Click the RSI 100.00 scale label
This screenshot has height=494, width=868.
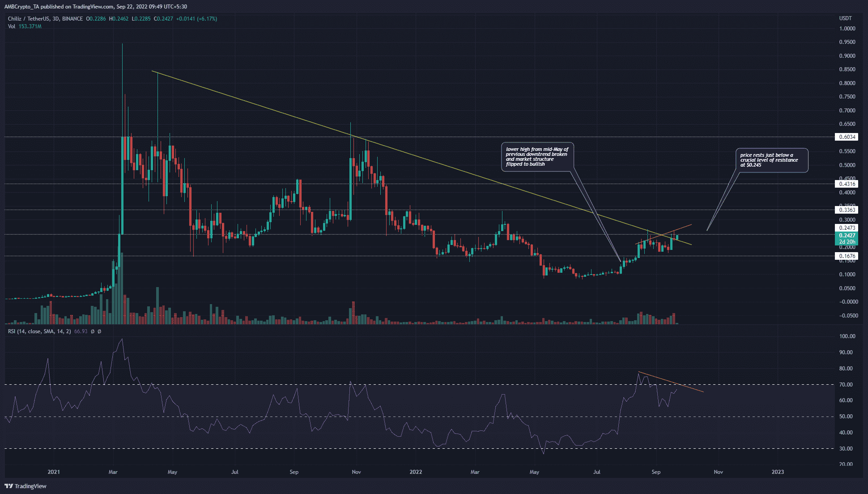point(847,336)
